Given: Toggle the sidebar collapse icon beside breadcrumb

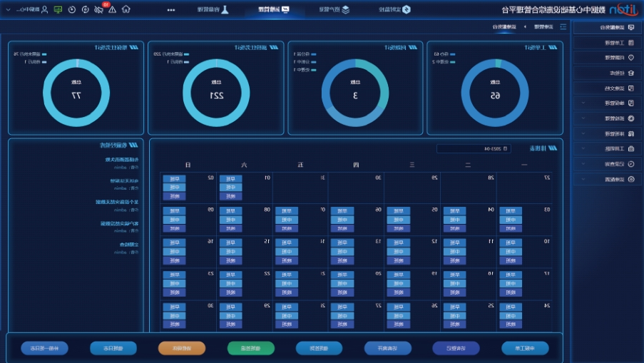Looking at the screenshot, I should coord(563,27).
